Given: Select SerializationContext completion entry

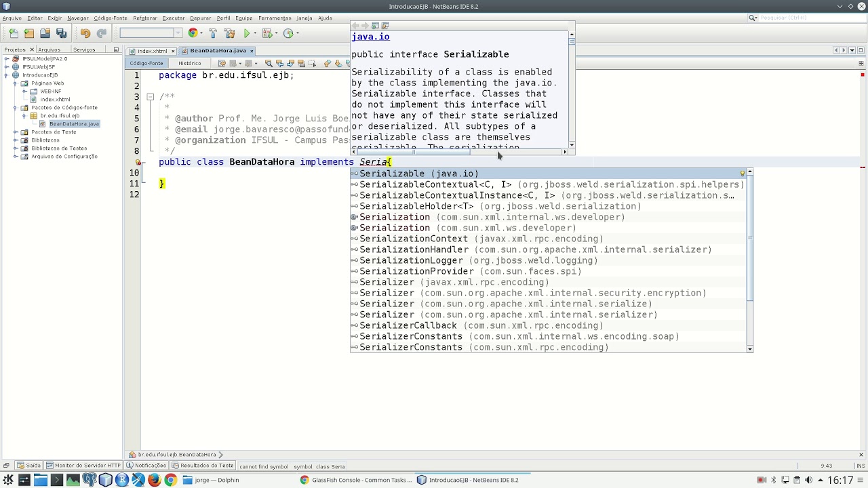Looking at the screenshot, I should tap(548, 239).
